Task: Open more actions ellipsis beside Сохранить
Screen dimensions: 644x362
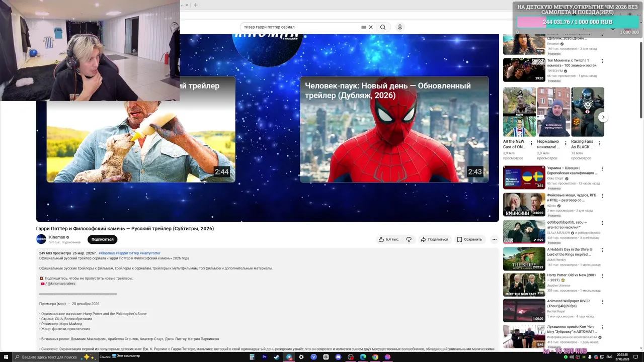Action: [495, 239]
